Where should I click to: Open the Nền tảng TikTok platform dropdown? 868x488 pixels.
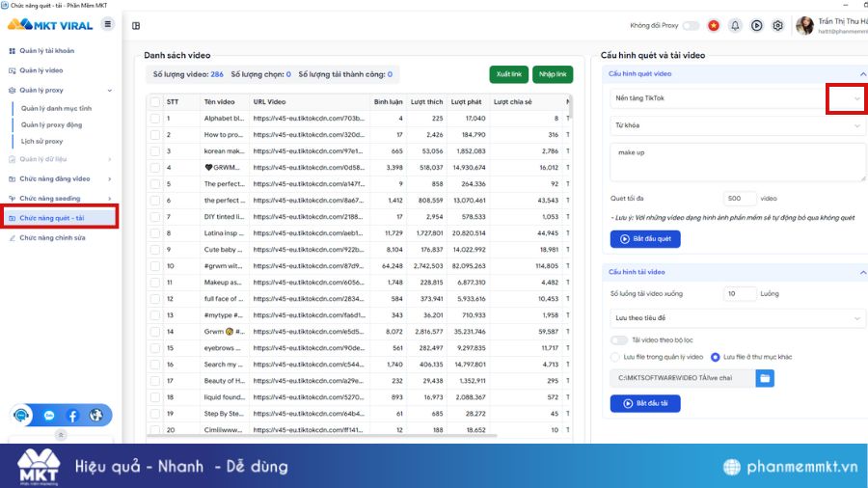tap(738, 98)
